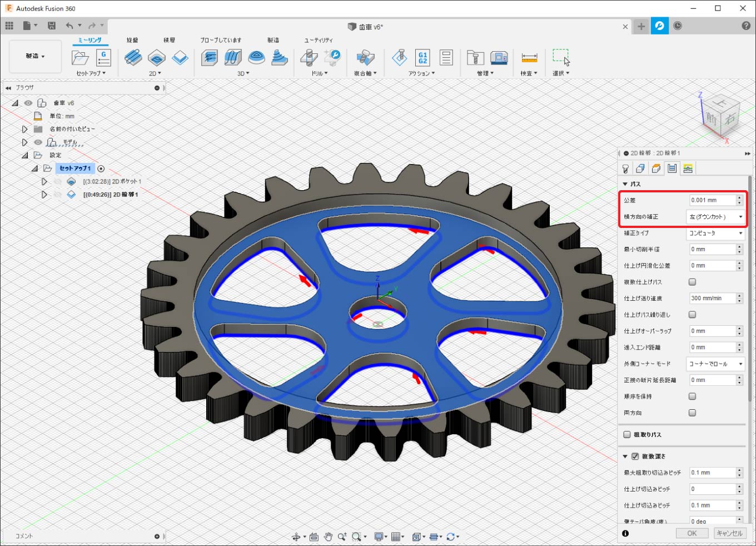
Task: Select the 2D Pocket toolpath icon
Action: pos(156,58)
